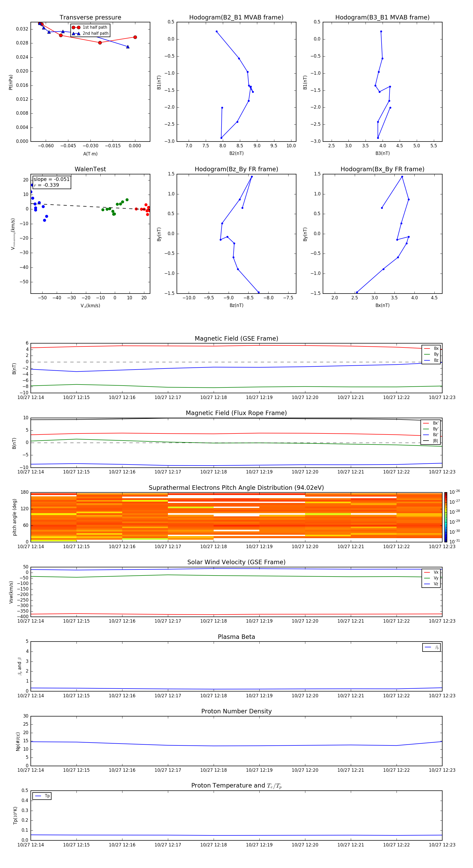This screenshot has width=473, height=868.
Task: Click the 'Magnetic Field (GSE Frame)' title
Action: point(236,339)
